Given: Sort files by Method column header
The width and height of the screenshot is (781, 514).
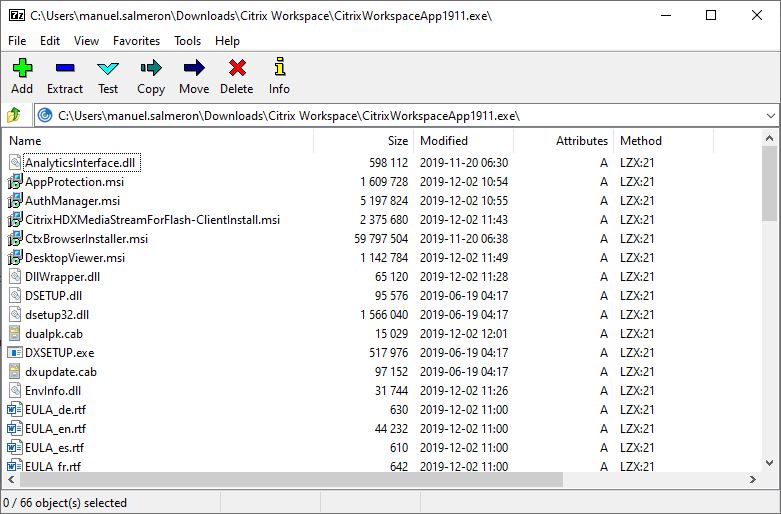Looking at the screenshot, I should point(664,141).
